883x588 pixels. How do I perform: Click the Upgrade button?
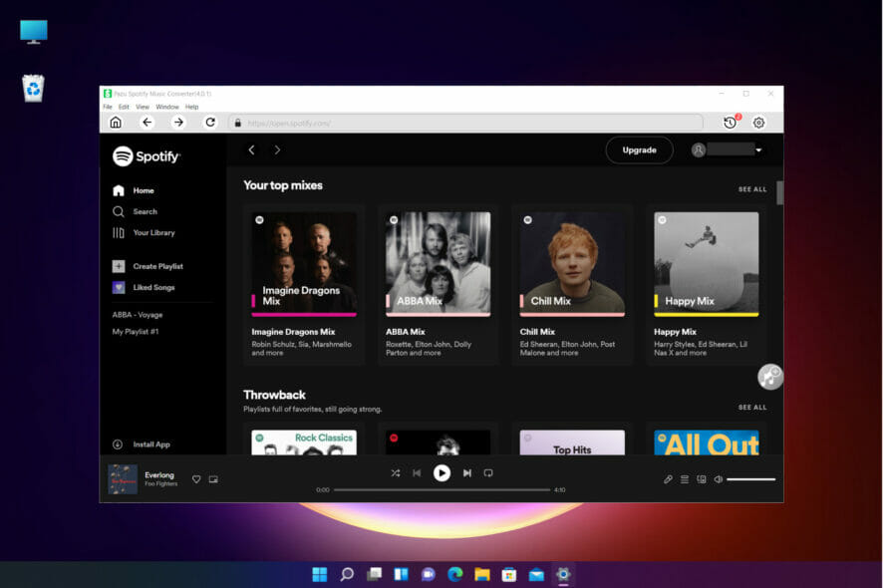[x=639, y=149]
